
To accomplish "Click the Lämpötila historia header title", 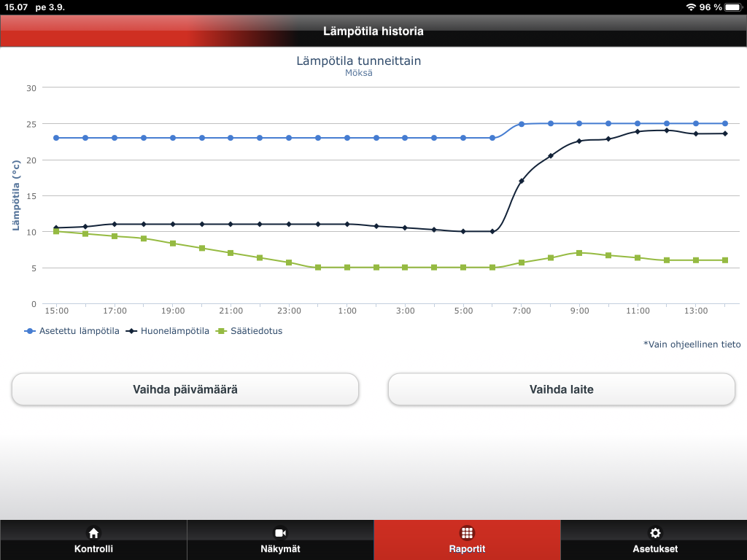I will point(373,31).
